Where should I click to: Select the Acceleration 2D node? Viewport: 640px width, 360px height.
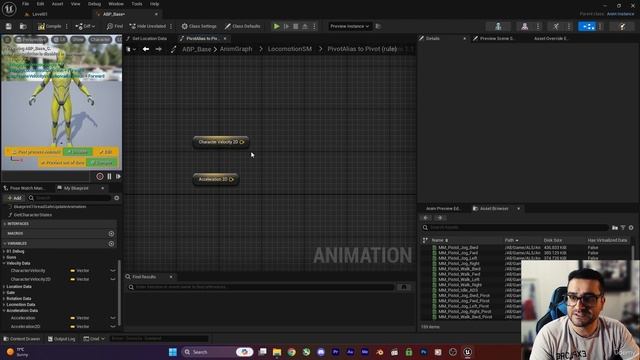[216, 179]
